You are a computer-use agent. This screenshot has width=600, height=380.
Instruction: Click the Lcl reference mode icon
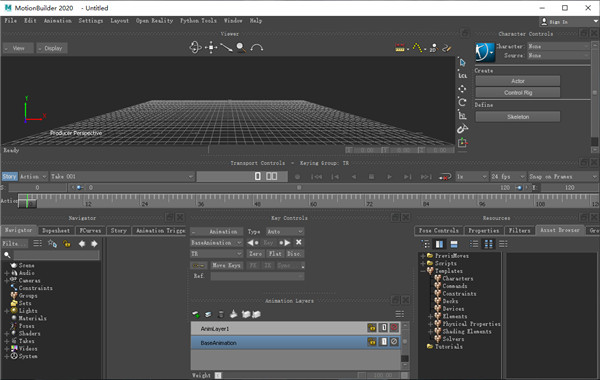click(x=463, y=76)
